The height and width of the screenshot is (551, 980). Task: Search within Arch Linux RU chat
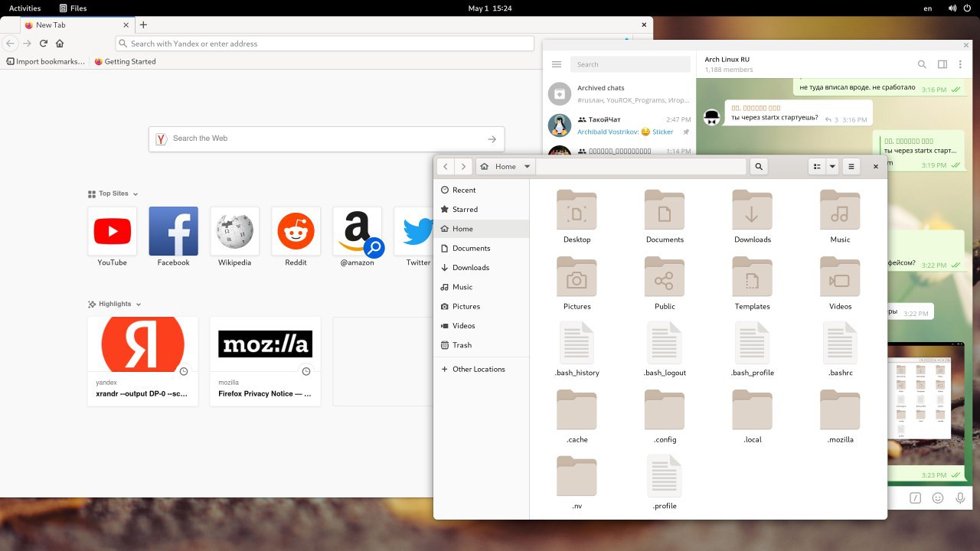[922, 64]
